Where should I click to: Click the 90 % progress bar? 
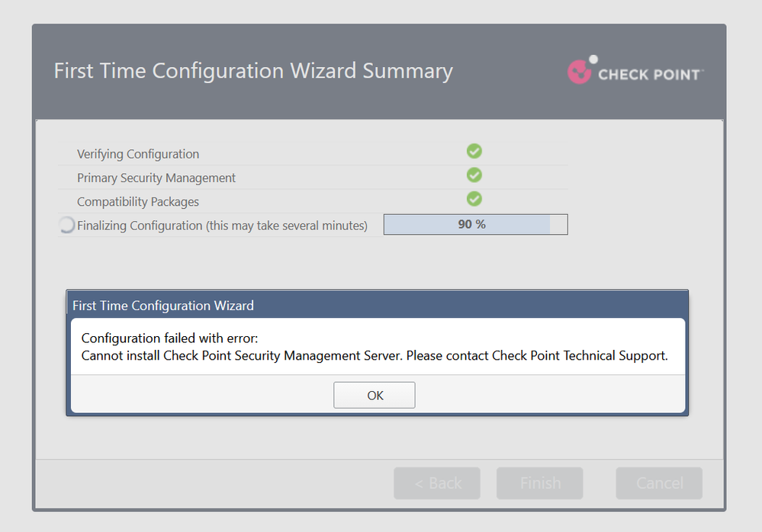point(476,224)
